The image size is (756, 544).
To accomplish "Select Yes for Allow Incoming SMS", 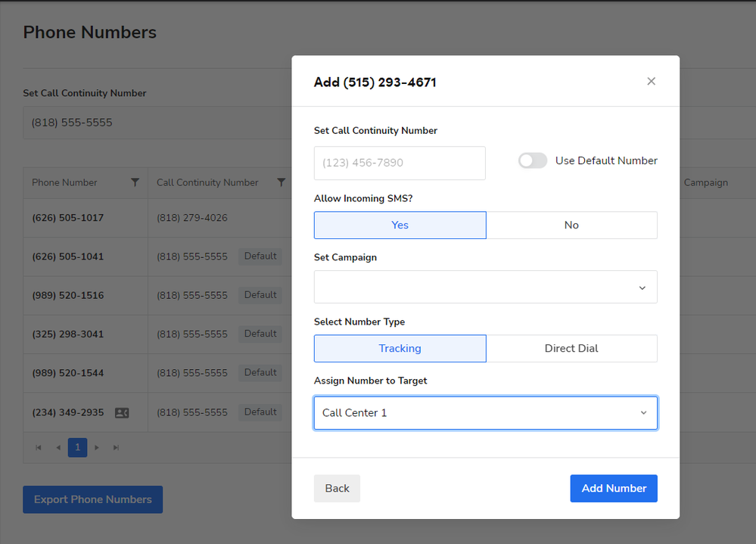I will click(400, 225).
